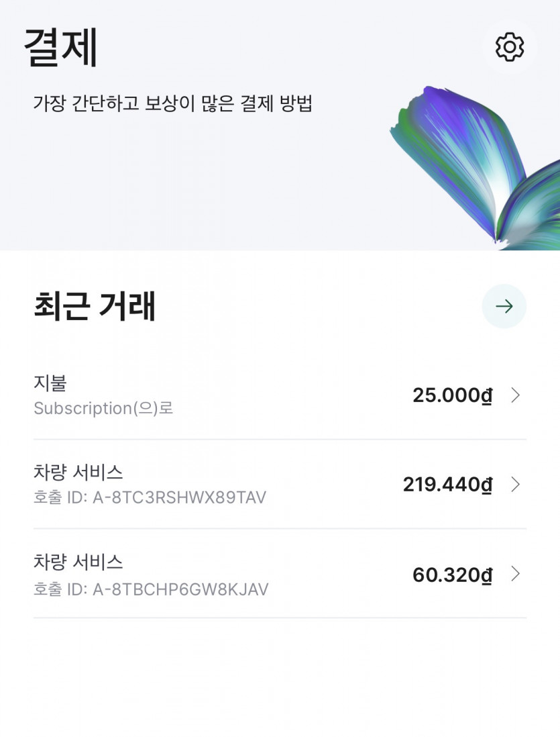Open the 지불 transaction entry
560x737 pixels.
(50, 383)
